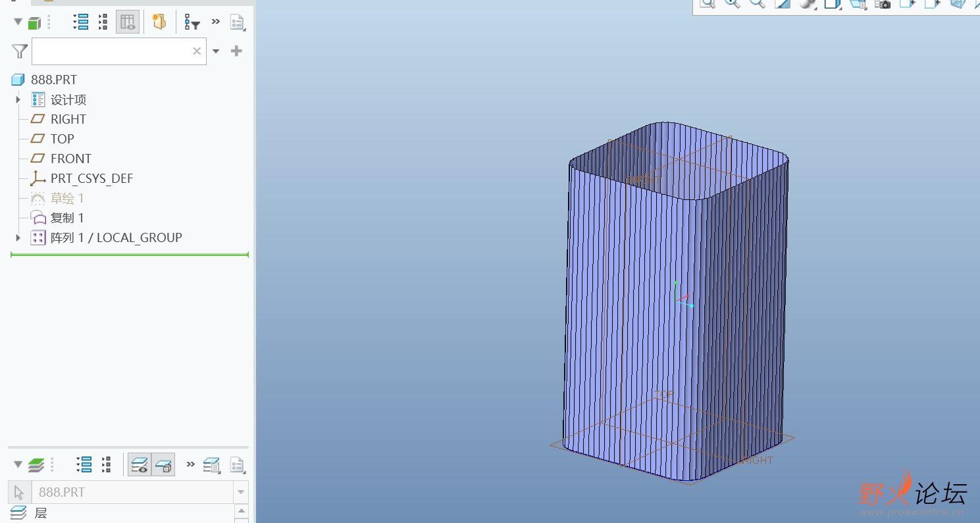Open the saved orientations view icon
The image size is (980, 523).
point(858,4)
